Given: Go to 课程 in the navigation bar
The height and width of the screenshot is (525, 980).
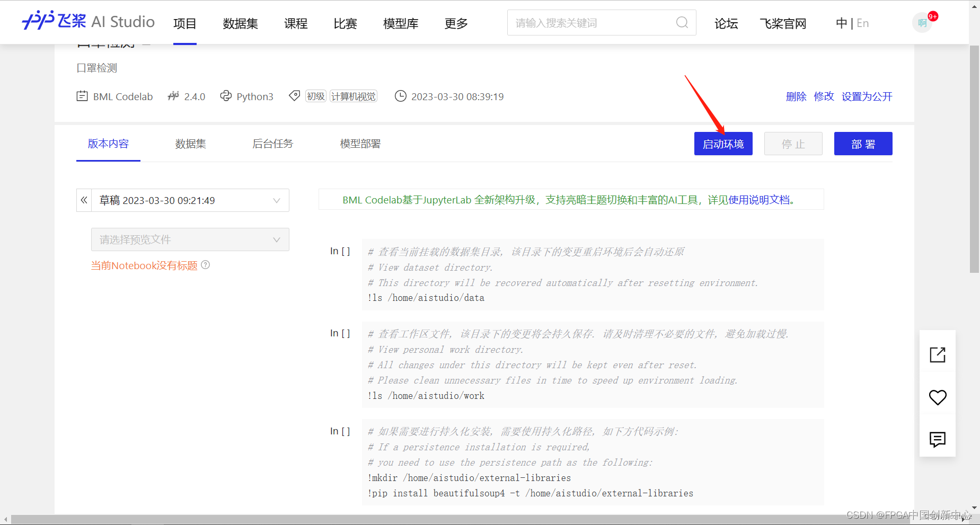Looking at the screenshot, I should click(296, 23).
